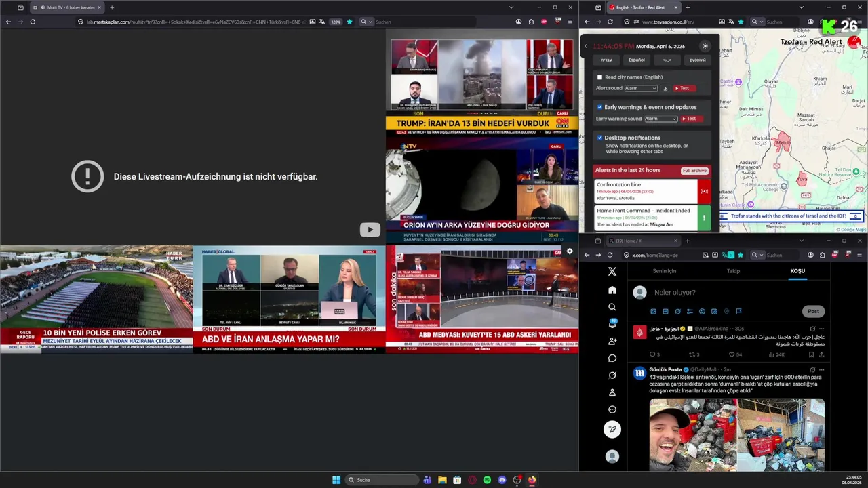Open Grok icon in X sidebar
The image size is (868, 488).
tap(612, 375)
